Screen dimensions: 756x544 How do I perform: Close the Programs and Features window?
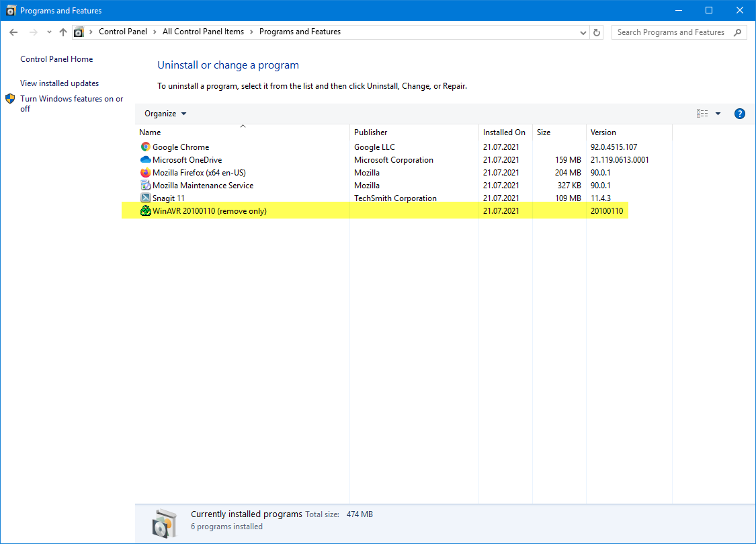click(x=740, y=10)
